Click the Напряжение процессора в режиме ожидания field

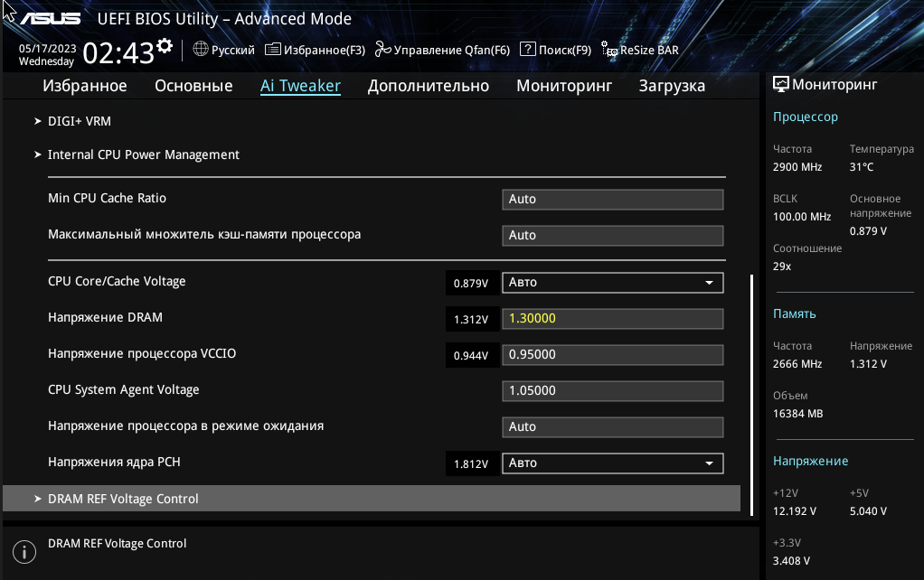(612, 427)
